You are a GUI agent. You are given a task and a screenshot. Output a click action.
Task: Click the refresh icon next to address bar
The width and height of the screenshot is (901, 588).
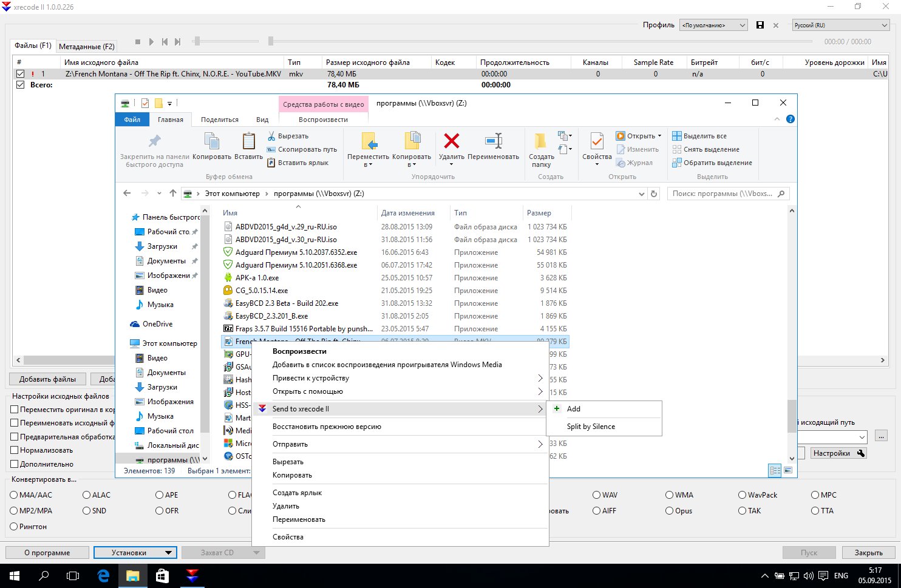[654, 194]
